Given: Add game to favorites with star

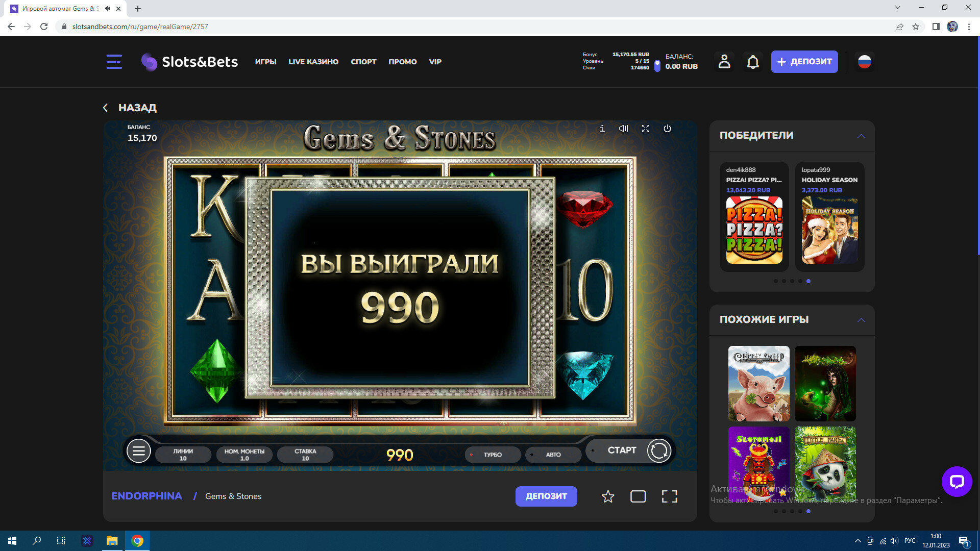Looking at the screenshot, I should point(607,496).
